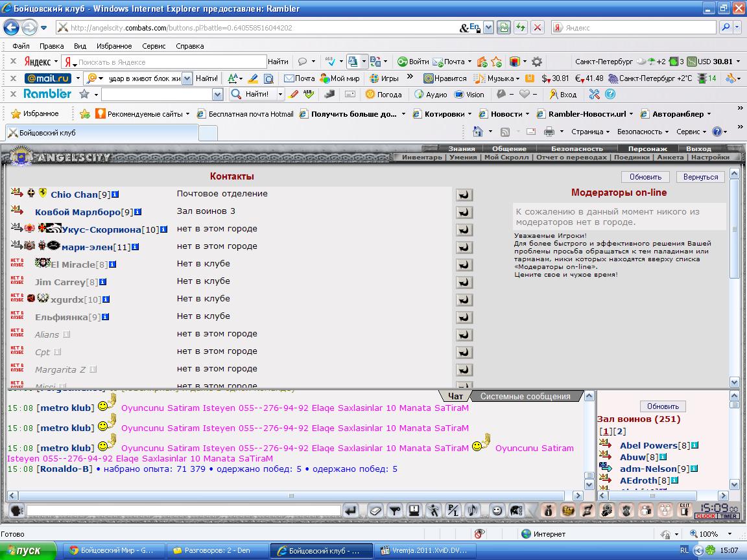Select the Чат tab

tap(455, 396)
